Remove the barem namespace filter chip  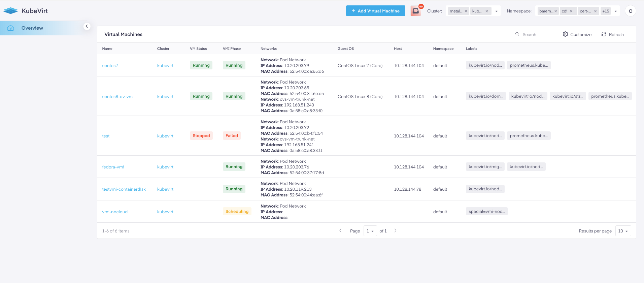coord(555,11)
